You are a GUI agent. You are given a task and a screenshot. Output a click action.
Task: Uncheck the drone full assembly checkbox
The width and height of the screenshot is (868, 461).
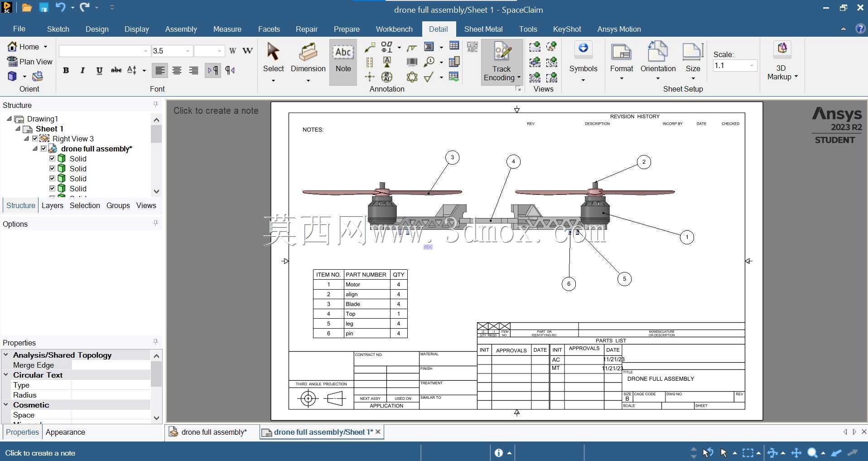tap(44, 148)
